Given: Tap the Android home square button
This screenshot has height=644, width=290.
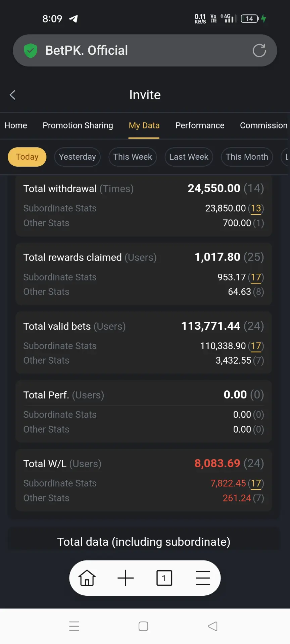Looking at the screenshot, I should click(143, 626).
